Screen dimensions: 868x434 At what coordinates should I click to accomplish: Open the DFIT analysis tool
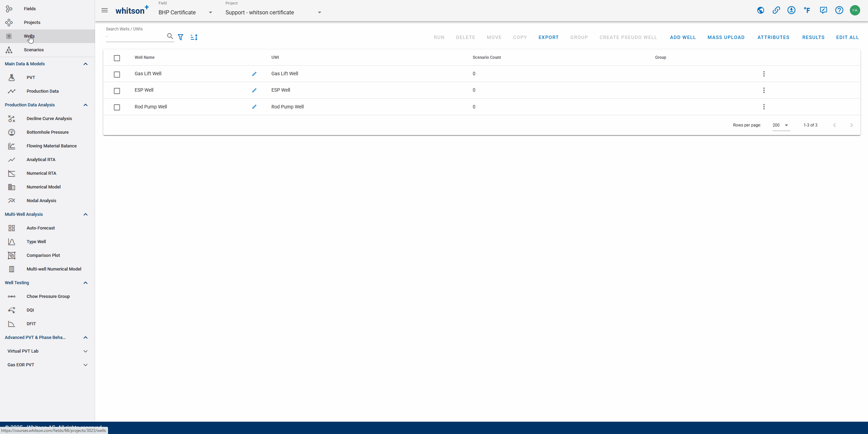tap(31, 323)
